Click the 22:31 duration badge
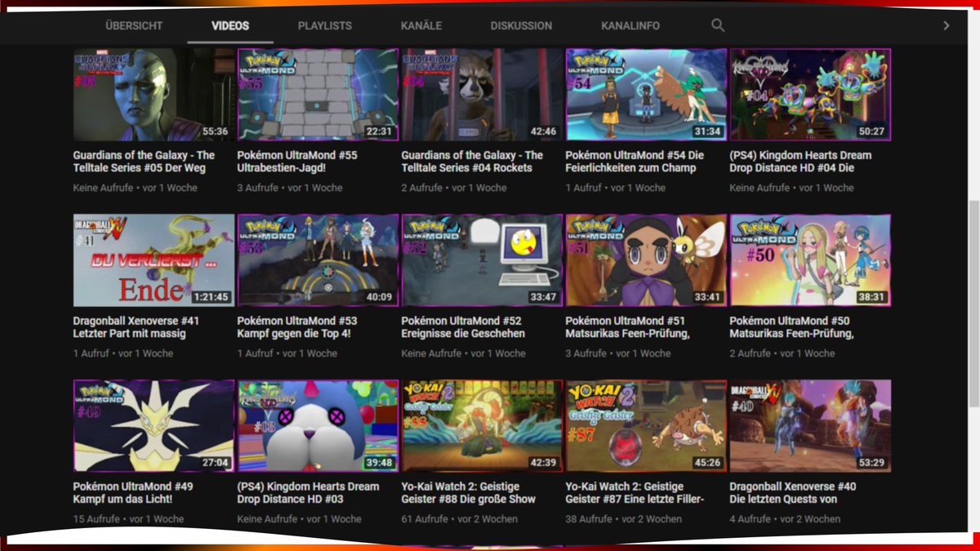980x551 pixels. (x=379, y=131)
